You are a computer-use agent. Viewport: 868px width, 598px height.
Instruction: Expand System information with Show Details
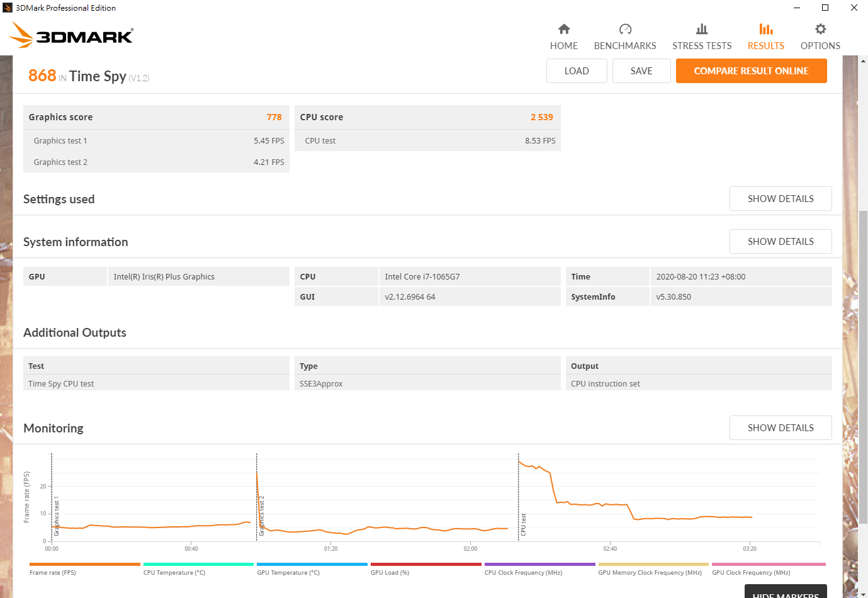[x=780, y=242]
